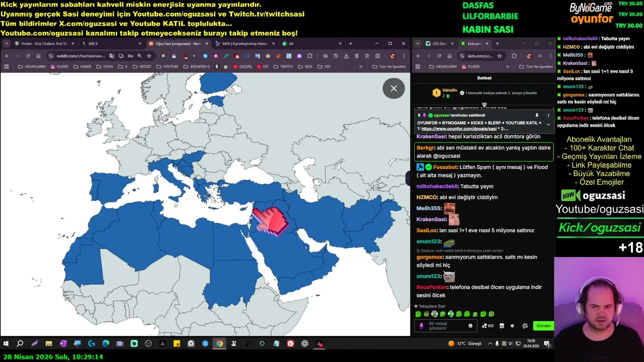Reload the Reddit page
The image size is (644, 362).
click(x=28, y=56)
